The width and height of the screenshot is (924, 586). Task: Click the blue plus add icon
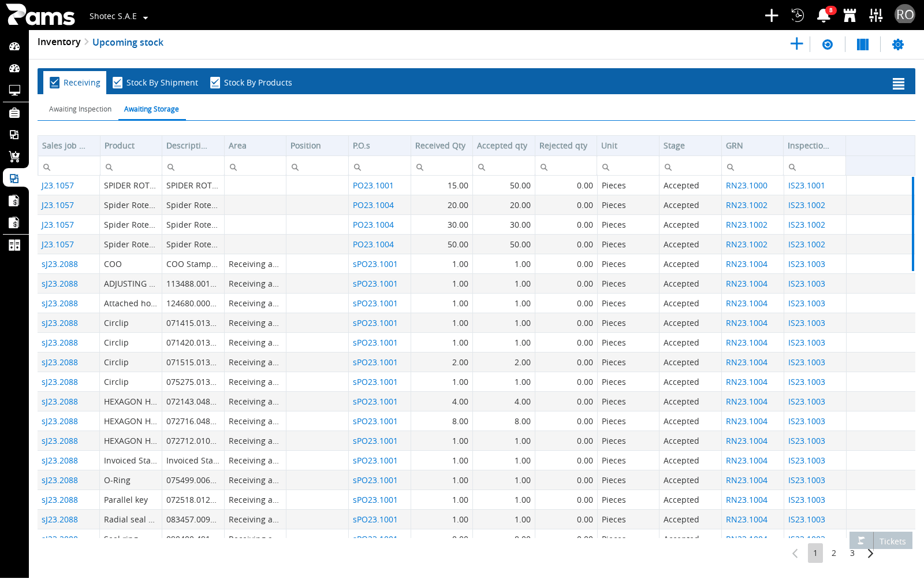pos(797,44)
